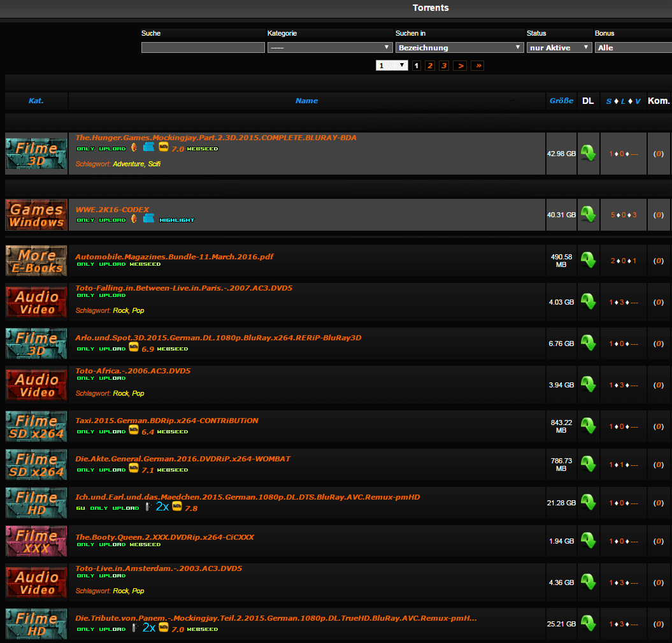Download Arlo und Spot 3D torrent
672x643 pixels.
(588, 343)
